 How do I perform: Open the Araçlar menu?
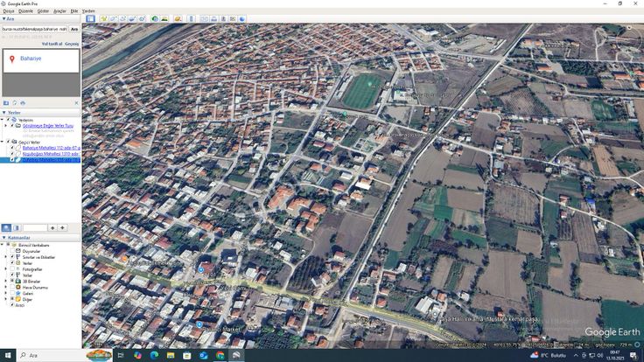coord(59,10)
